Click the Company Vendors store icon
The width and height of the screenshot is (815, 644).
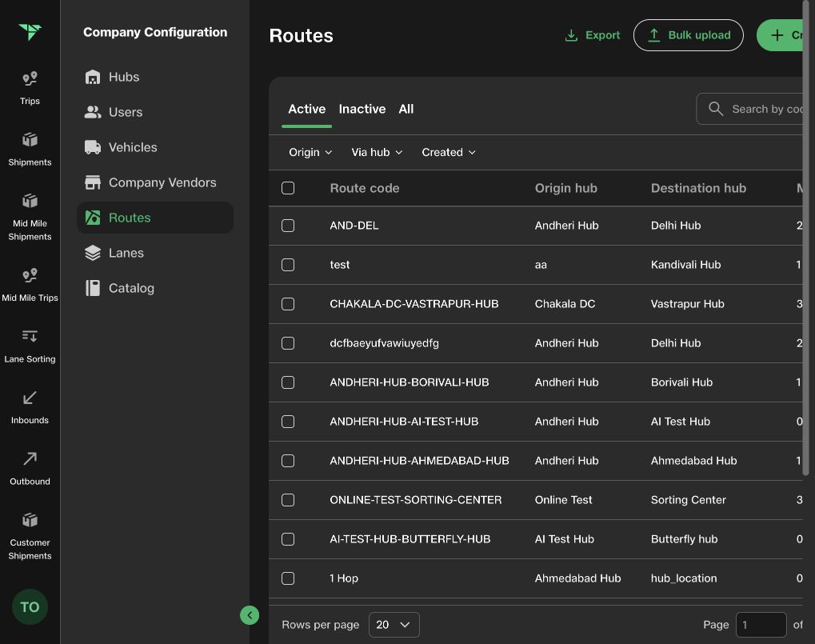93,182
